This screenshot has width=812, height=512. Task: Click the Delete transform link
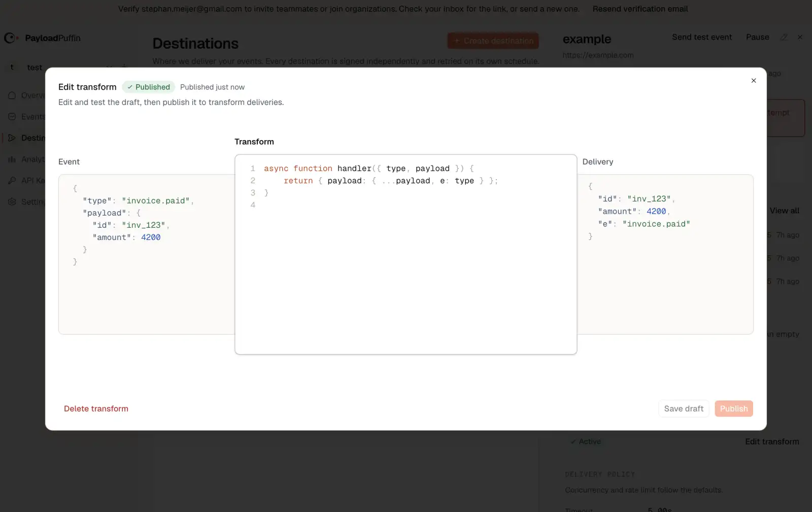(96, 408)
